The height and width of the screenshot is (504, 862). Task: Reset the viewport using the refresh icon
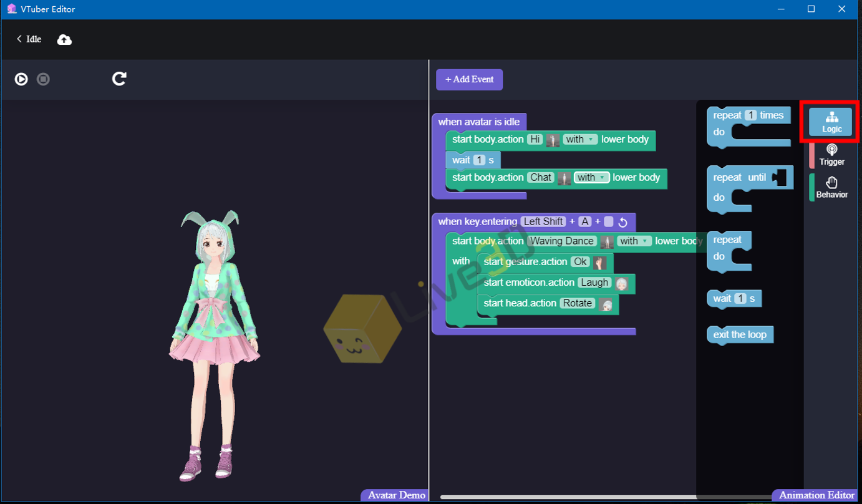[119, 79]
